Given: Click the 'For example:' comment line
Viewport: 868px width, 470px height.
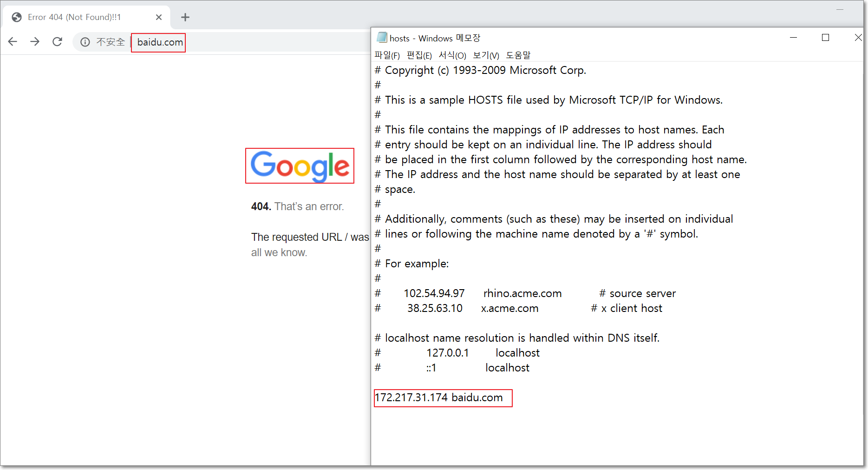Looking at the screenshot, I should [x=412, y=264].
